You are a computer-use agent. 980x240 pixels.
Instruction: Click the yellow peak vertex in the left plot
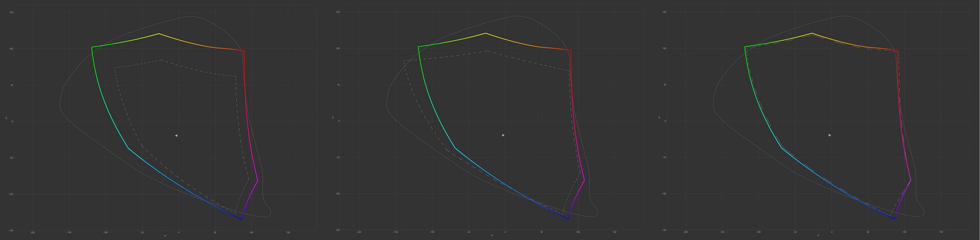159,34
